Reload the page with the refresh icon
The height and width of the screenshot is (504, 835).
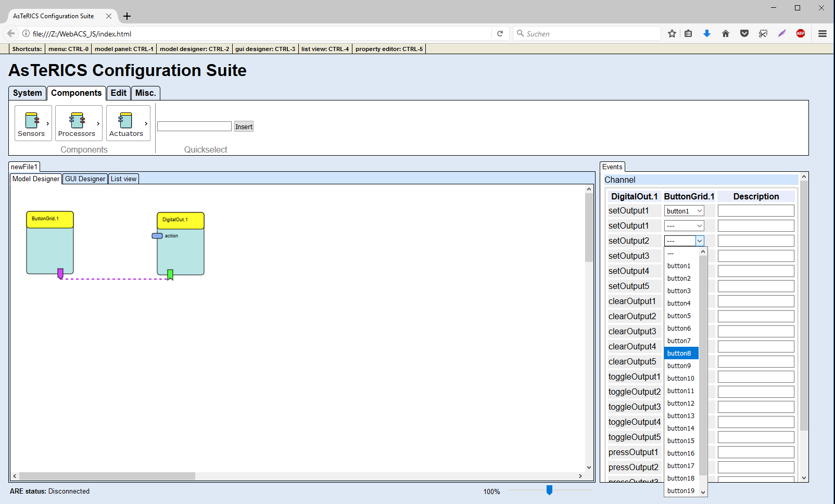(x=500, y=33)
